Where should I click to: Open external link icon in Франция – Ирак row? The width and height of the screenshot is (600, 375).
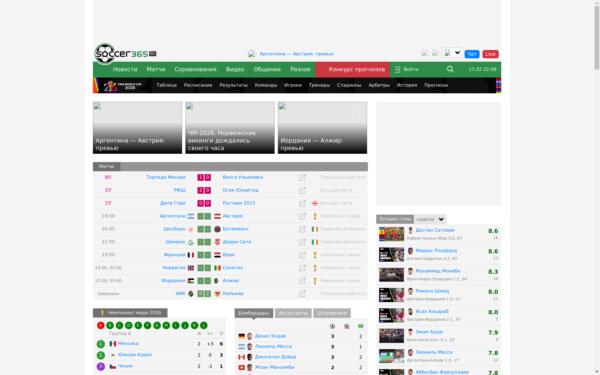click(302, 255)
